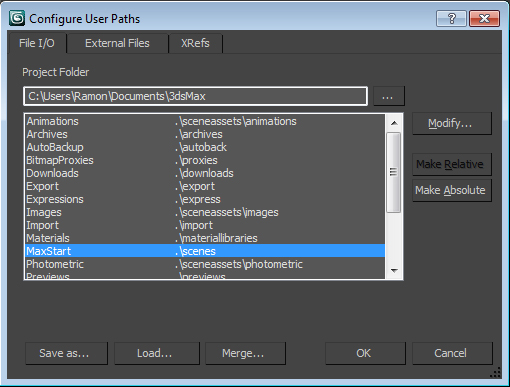Close the Configure User Paths dialog
The image size is (510, 387).
pyautogui.click(x=484, y=18)
